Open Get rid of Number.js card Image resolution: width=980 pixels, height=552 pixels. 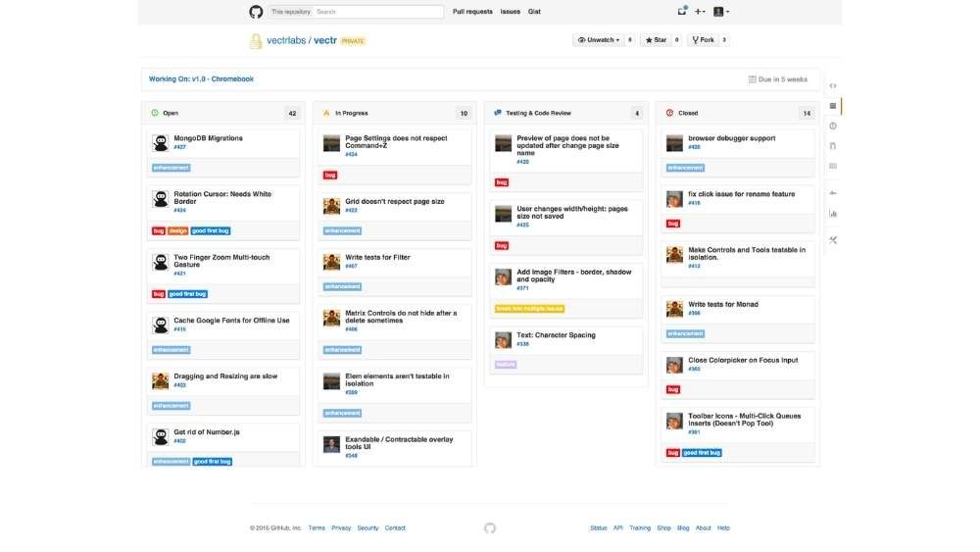point(207,432)
